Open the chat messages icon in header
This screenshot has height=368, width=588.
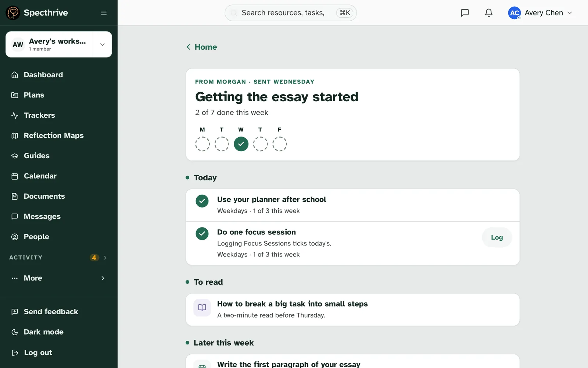point(465,13)
